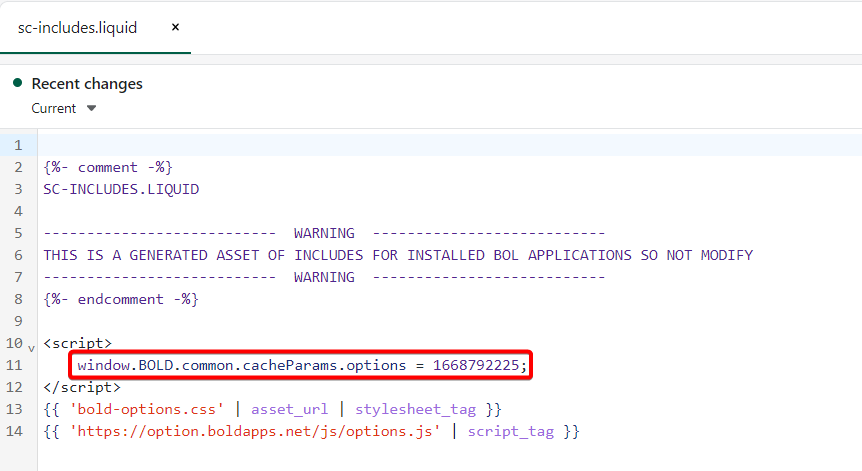Click the 'SC-INCLUDES.LIQUID' text on line 3
The height and width of the screenshot is (471, 862).
pyautogui.click(x=121, y=189)
